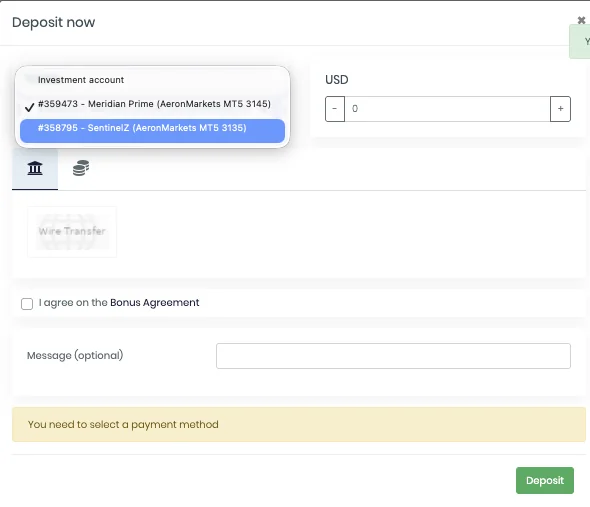
Task: Choose the Wire Transfer payment method
Action: (72, 231)
